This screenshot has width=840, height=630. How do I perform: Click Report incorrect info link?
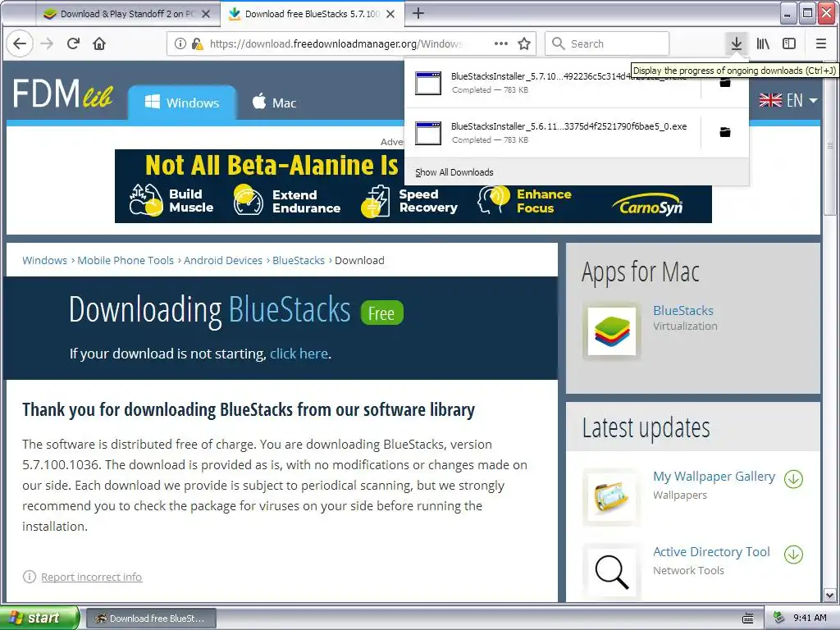(x=92, y=577)
